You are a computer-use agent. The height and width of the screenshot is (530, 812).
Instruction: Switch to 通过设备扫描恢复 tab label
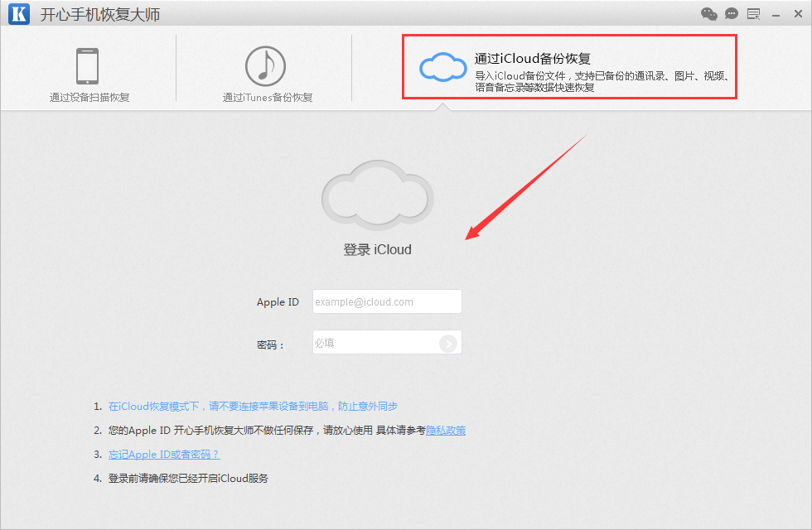pos(89,98)
